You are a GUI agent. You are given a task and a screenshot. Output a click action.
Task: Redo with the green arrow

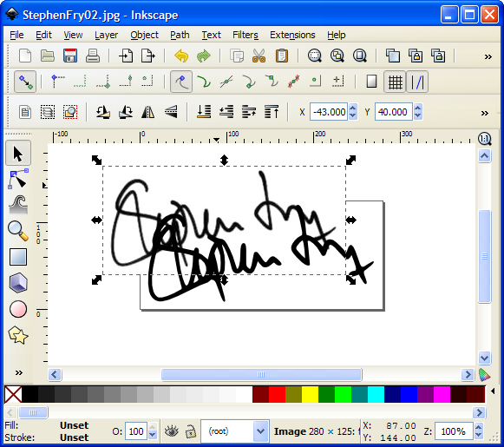tap(204, 56)
